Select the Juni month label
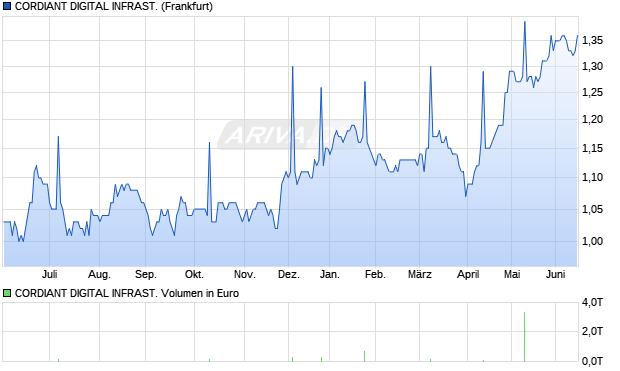This screenshot has height=371, width=620. pyautogui.click(x=555, y=274)
